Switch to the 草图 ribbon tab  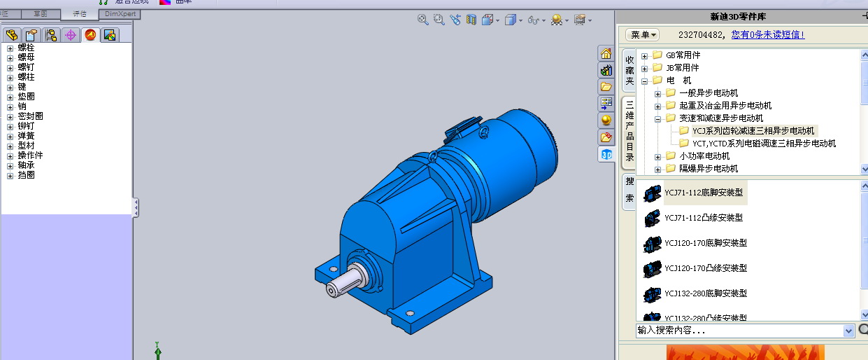coord(41,13)
